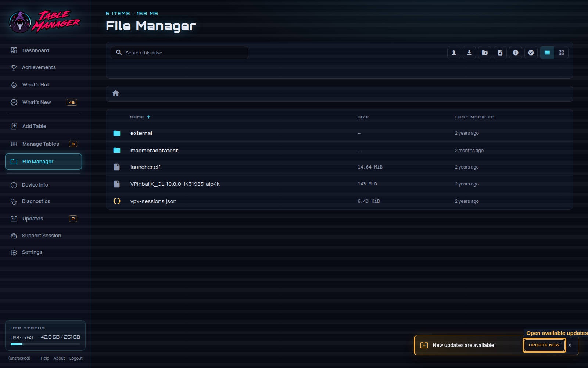Open Diagnostics page
The image size is (588, 368).
(44, 201)
